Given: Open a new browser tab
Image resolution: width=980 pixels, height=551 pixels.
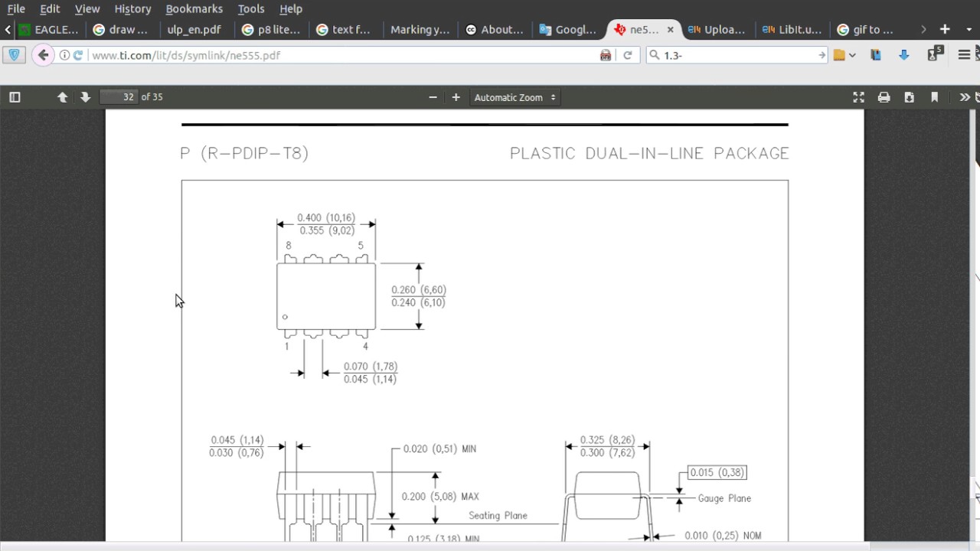Looking at the screenshot, I should click(x=945, y=30).
